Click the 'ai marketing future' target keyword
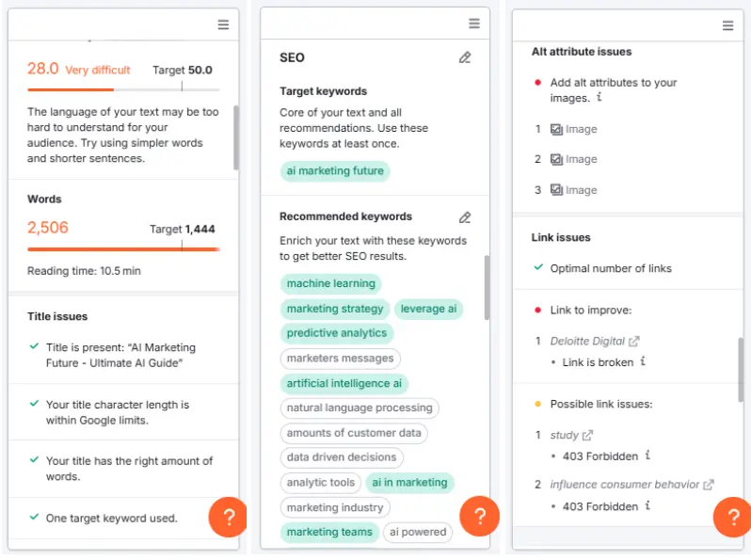The image size is (751, 560). [x=335, y=171]
